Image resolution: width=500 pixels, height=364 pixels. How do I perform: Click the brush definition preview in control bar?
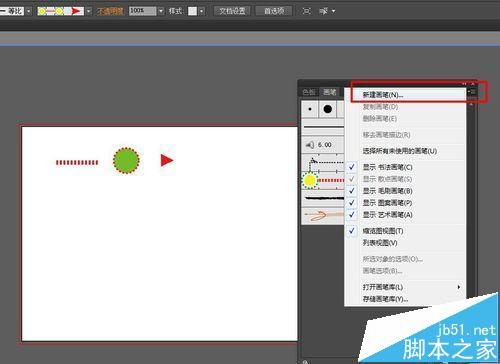60,11
